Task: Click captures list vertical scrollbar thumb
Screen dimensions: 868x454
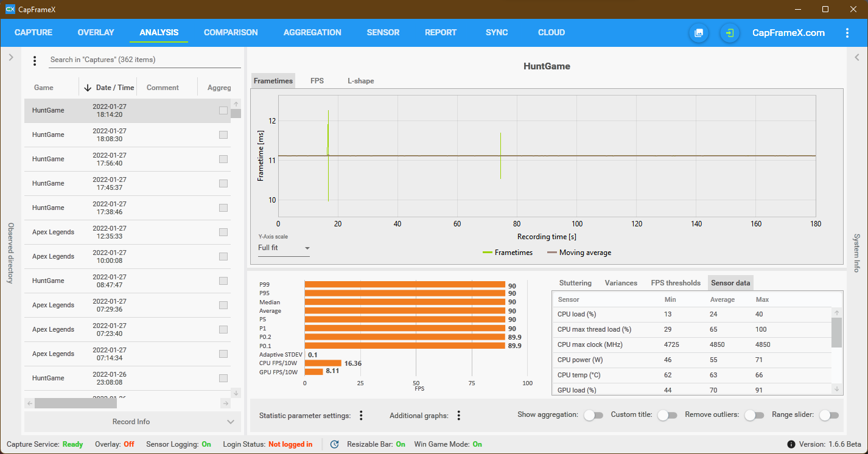Action: tap(236, 113)
